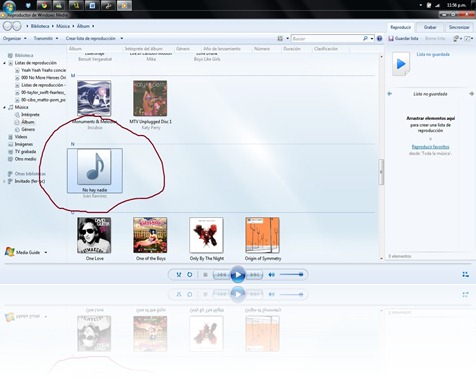Viewport: 476px width, 378px height.
Task: Go to previous list with left arrow
Action: click(389, 94)
